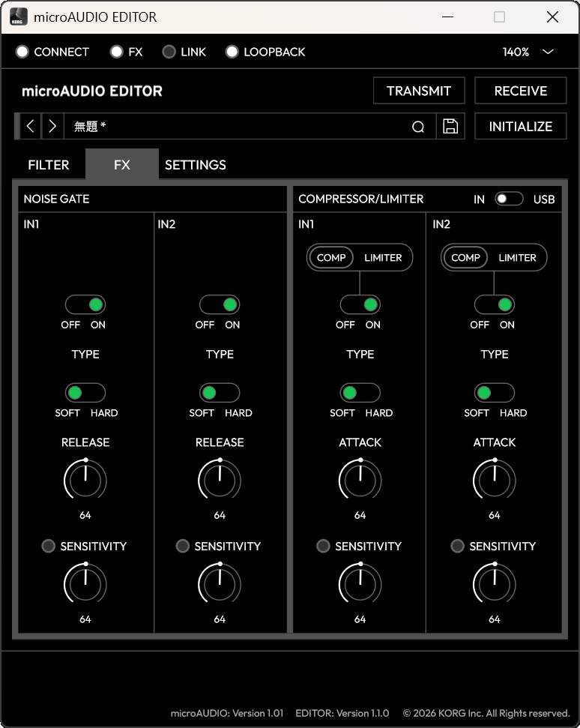Click 'EDITOR: Version 1.1.0' footer text
The height and width of the screenshot is (728, 580).
pyautogui.click(x=342, y=713)
